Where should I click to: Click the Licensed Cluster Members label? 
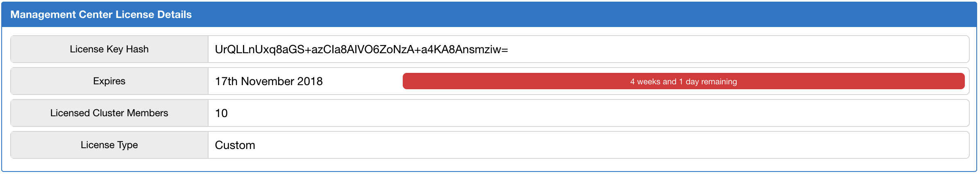pyautogui.click(x=109, y=113)
